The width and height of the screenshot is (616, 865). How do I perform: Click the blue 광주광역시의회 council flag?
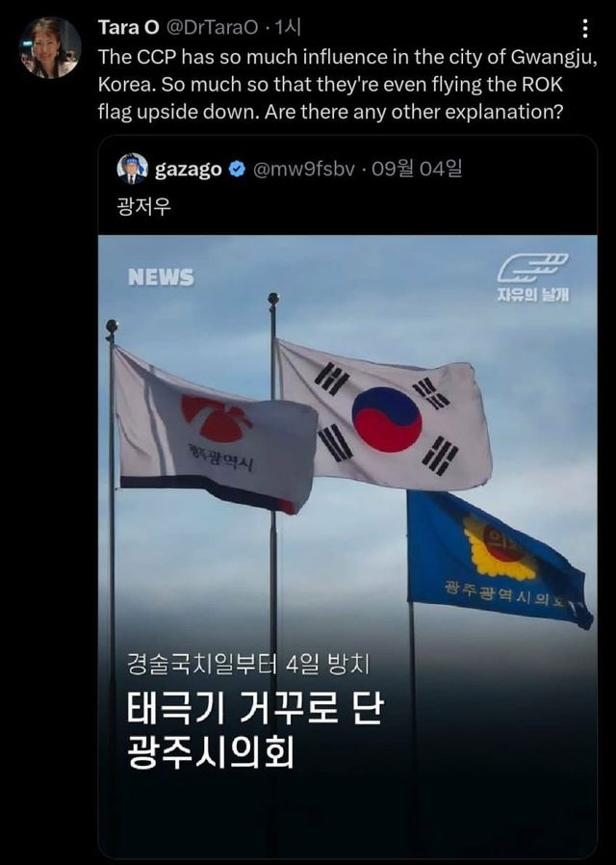point(498,559)
